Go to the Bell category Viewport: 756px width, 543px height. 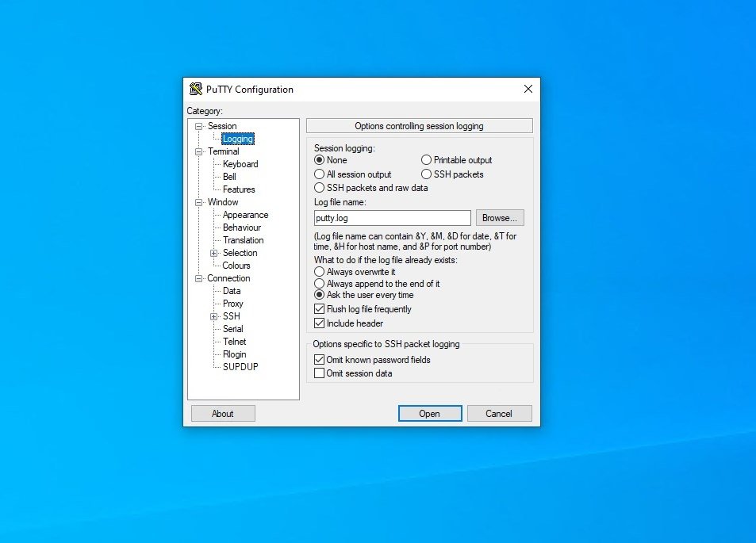[x=229, y=176]
